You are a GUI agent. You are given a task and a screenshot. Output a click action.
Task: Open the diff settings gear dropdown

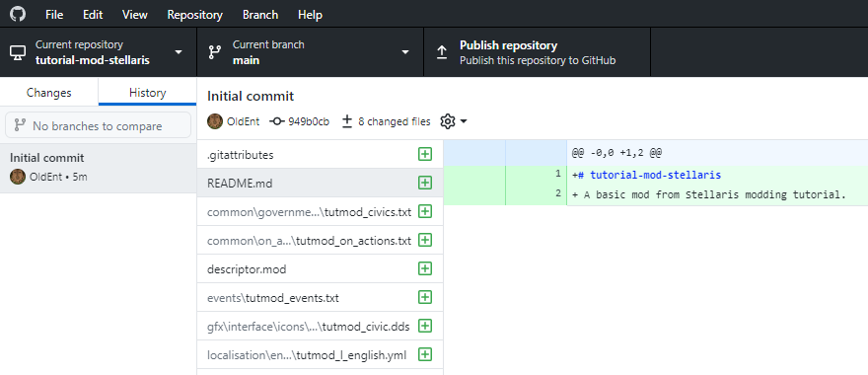point(454,121)
